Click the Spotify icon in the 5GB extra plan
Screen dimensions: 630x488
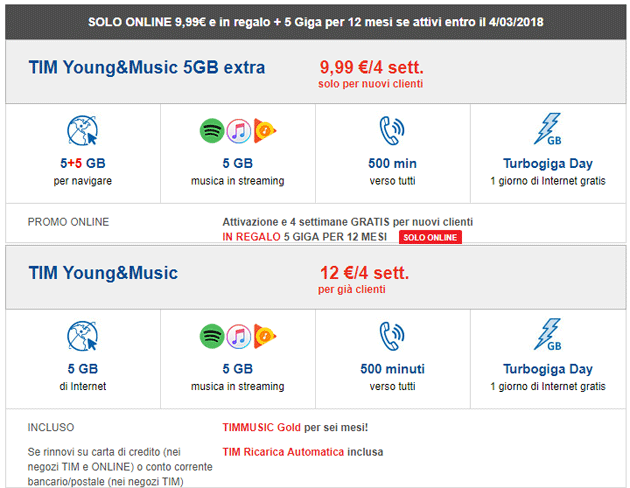pyautogui.click(x=211, y=131)
